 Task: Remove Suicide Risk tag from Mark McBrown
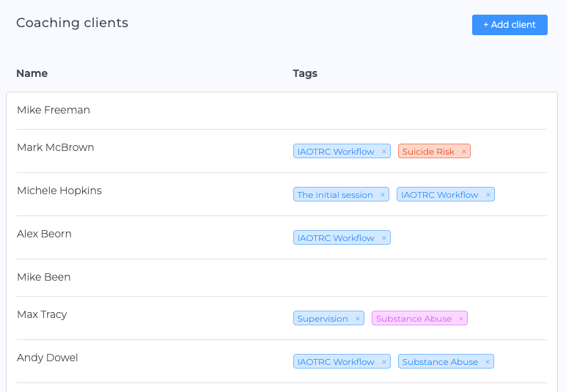(x=464, y=152)
